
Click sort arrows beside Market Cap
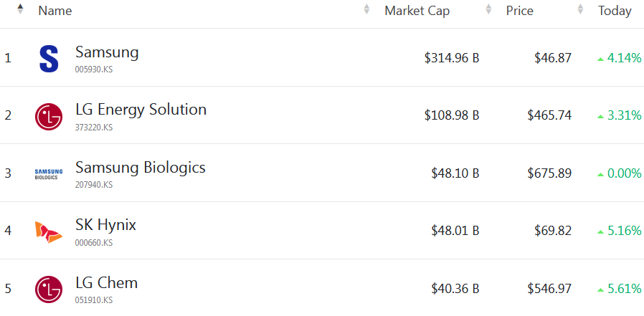point(367,10)
